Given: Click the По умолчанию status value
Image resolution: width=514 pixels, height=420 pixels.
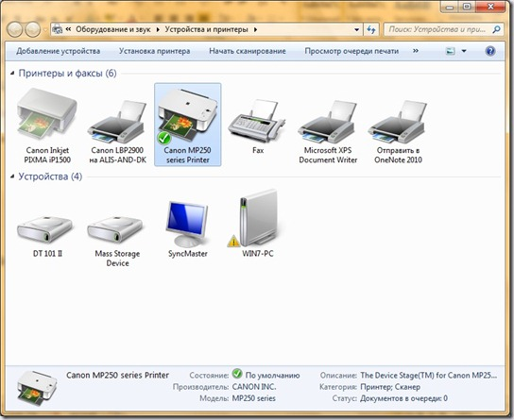Looking at the screenshot, I should (x=272, y=375).
